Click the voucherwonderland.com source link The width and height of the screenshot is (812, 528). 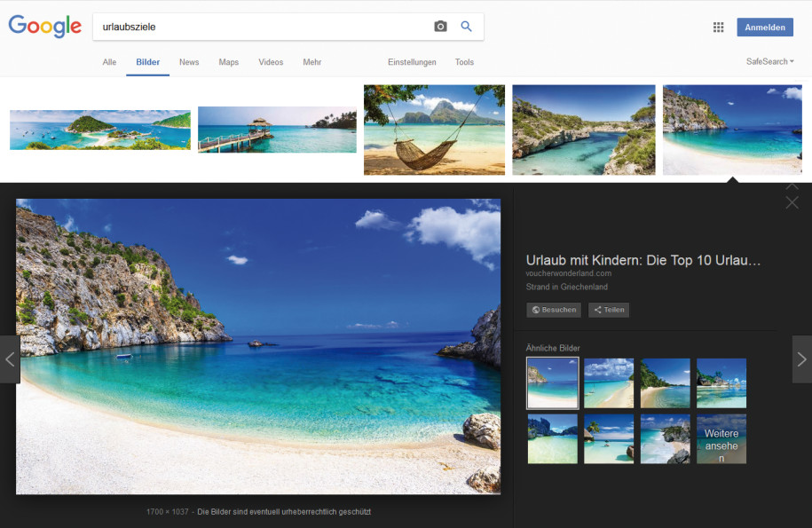pos(569,273)
